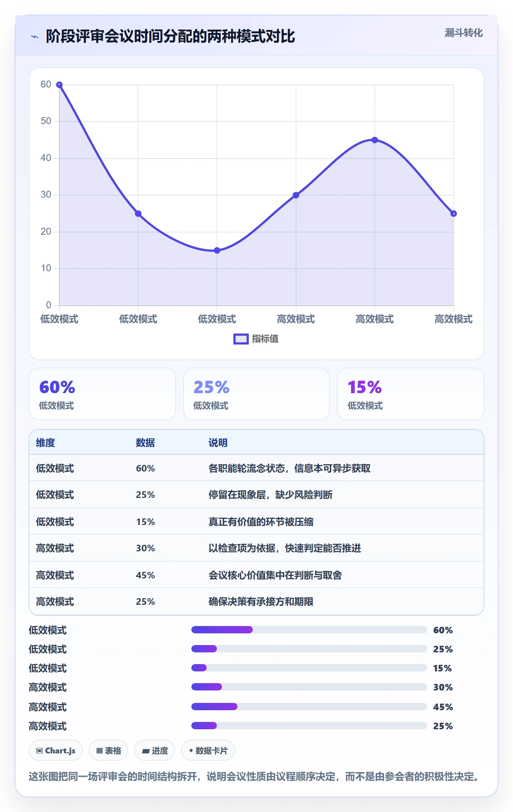
Task: Click the y-axis label 10
Action: coord(46,268)
